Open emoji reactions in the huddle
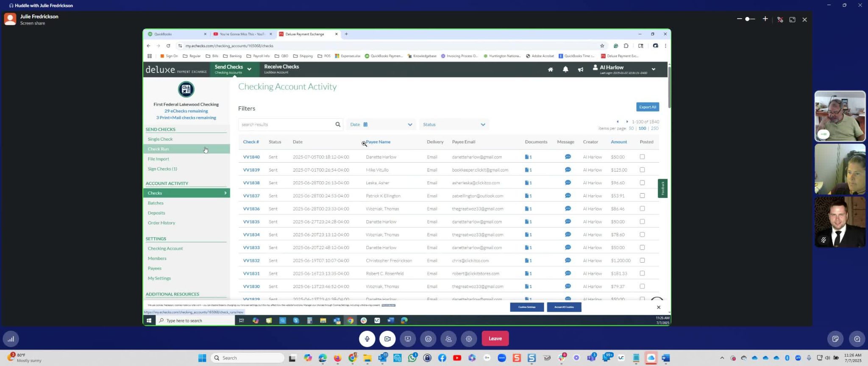The width and height of the screenshot is (868, 366). tap(428, 339)
